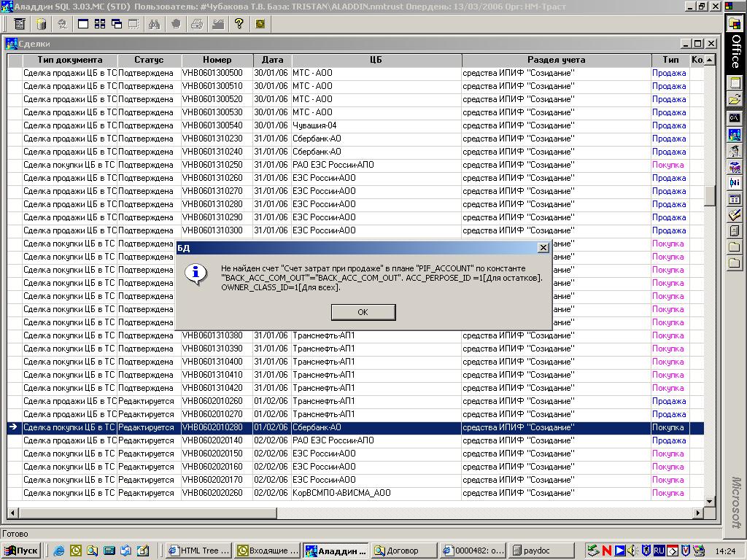Click the pen and notebook icon on the Office bar
This screenshot has width=747, height=560.
(x=735, y=215)
